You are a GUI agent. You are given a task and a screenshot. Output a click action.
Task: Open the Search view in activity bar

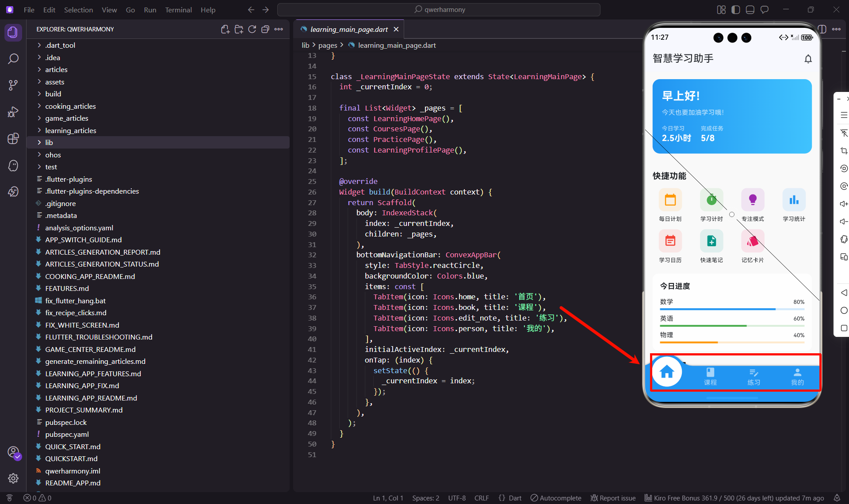pyautogui.click(x=13, y=59)
